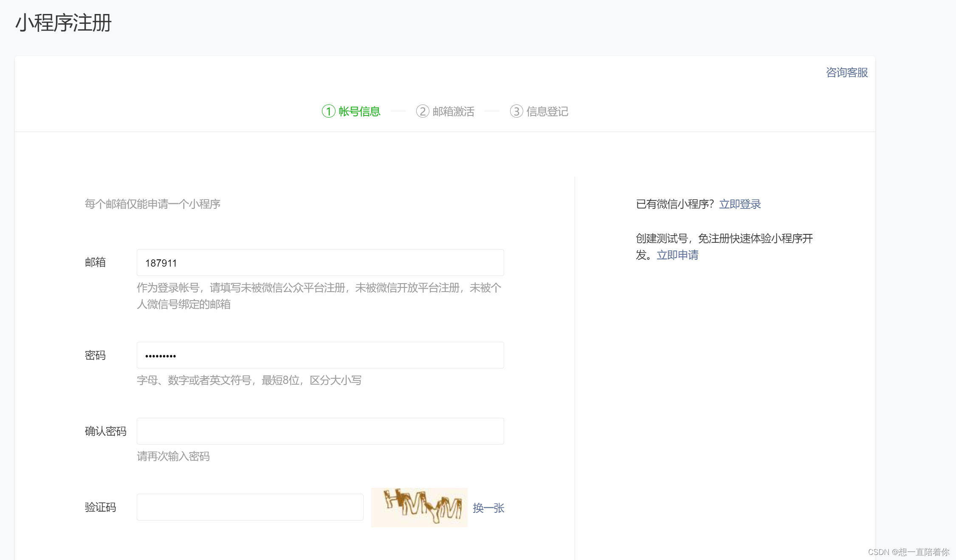Click the captcha verification image
Viewport: 956px width, 560px height.
419,507
